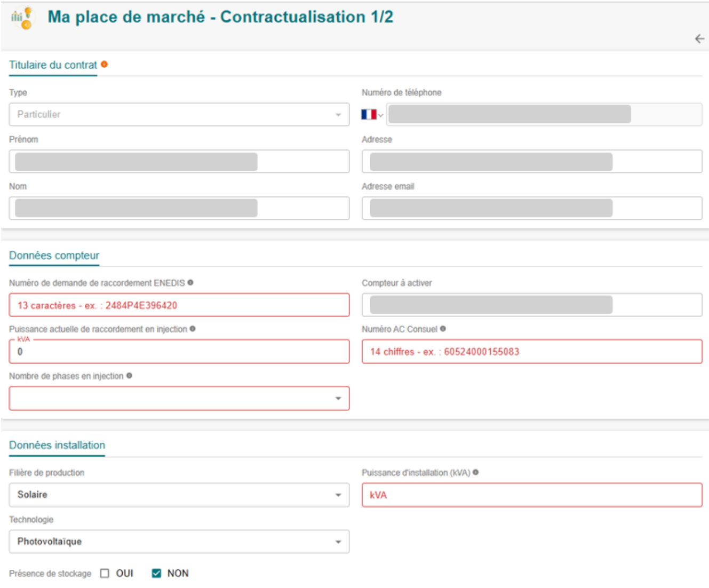
Task: Focus the Numéro AC Consuel 14 chiffres field
Action: point(531,352)
